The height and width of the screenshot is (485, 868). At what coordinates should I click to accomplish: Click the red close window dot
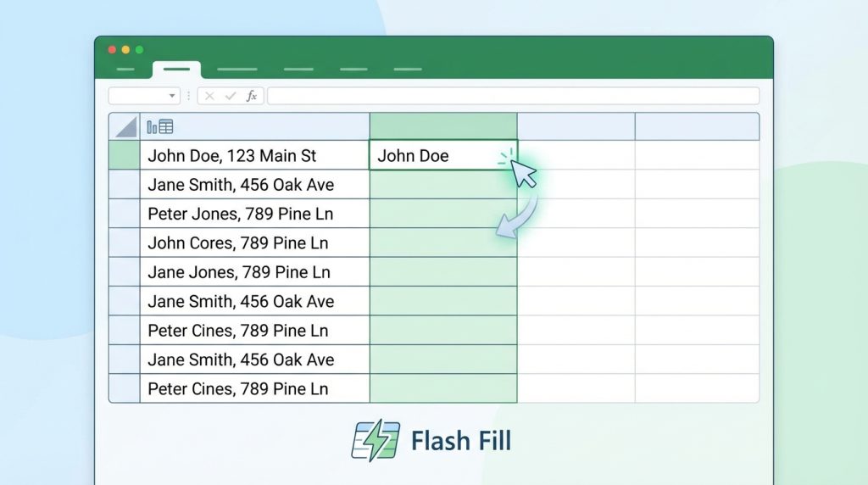pos(112,50)
